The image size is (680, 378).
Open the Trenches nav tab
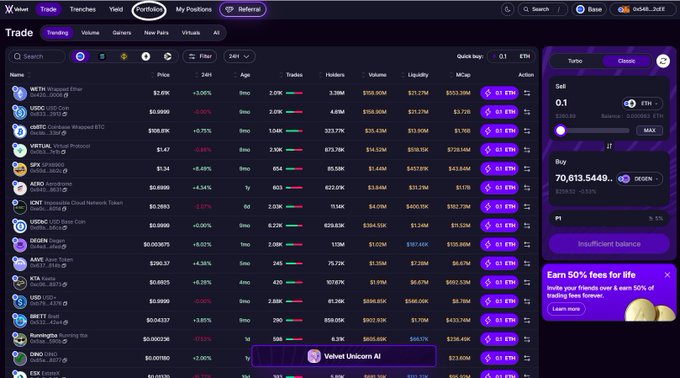coord(82,9)
